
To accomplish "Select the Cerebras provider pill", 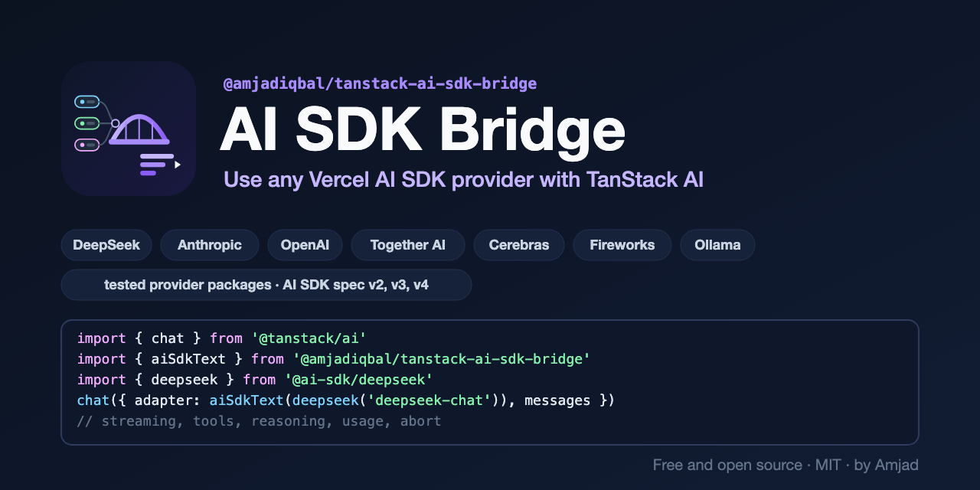I will 519,245.
